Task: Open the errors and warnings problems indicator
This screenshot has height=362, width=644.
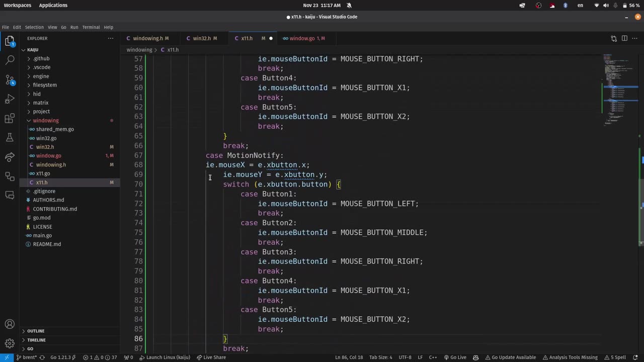Action: tap(100, 357)
